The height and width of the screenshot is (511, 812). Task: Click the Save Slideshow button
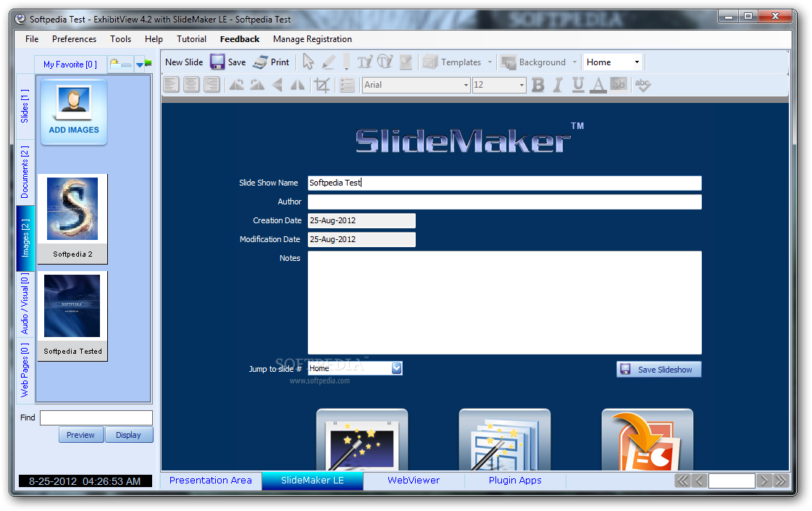[658, 370]
